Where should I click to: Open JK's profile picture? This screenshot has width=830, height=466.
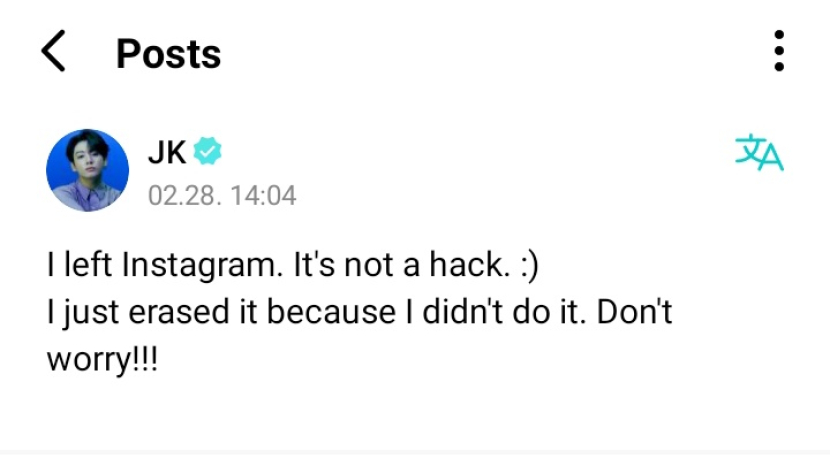(x=88, y=170)
